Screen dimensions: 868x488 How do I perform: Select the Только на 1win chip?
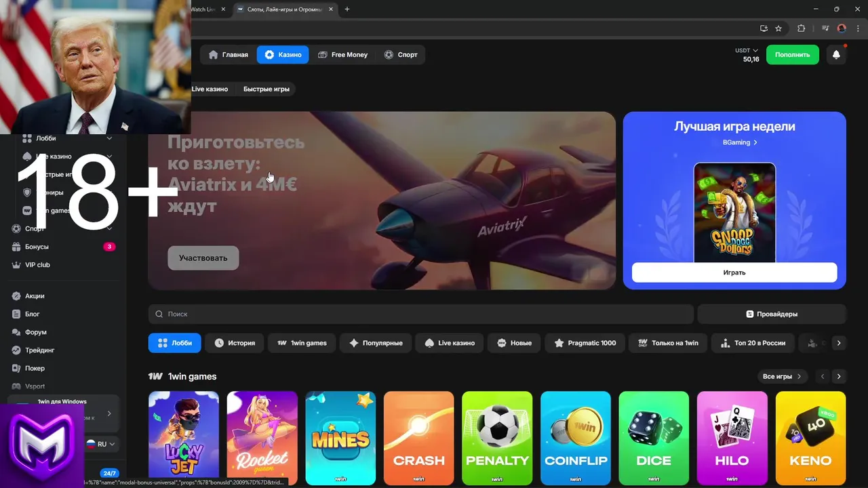tap(668, 343)
